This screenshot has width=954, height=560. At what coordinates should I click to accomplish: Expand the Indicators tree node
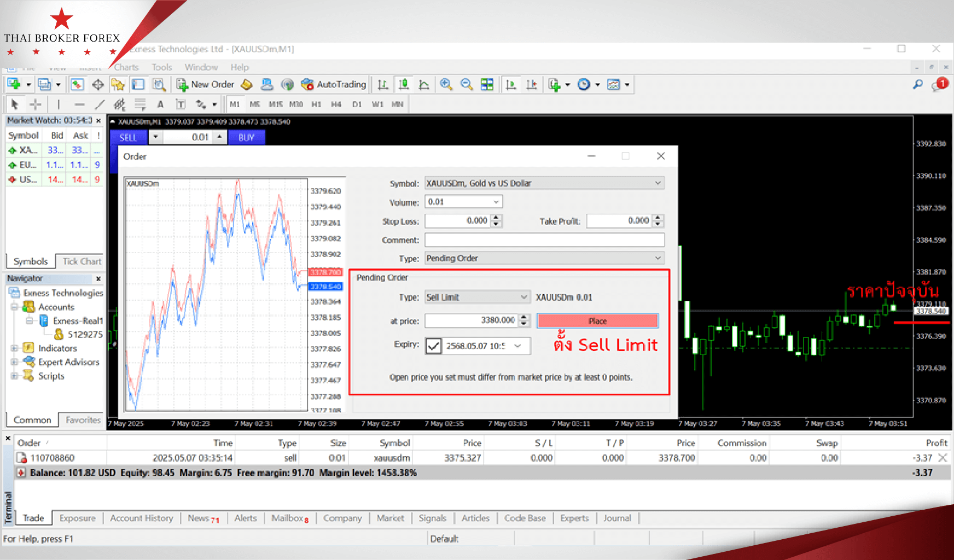[x=14, y=348]
